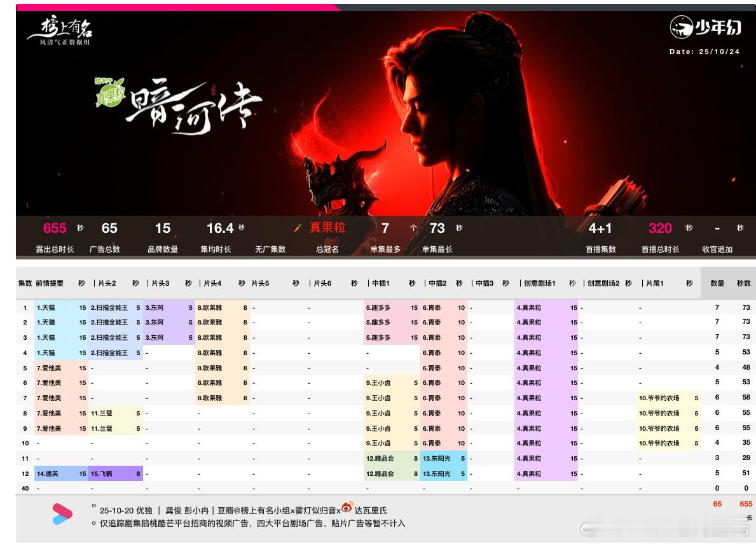Click 13.东阳光 in episode 12 row
The image size is (756, 544).
436,473
